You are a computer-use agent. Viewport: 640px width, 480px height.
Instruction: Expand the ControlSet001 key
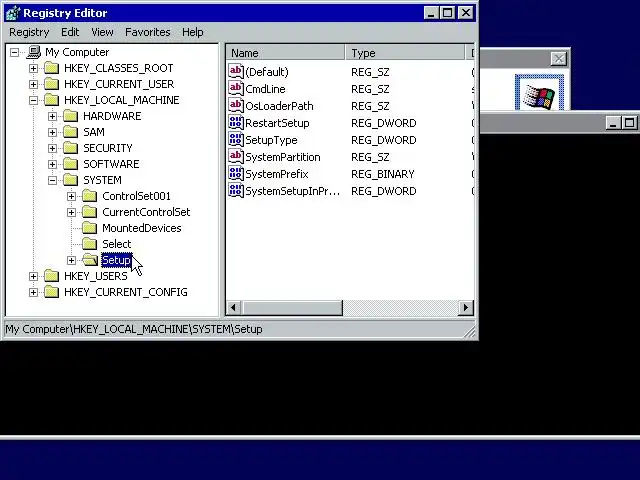point(71,196)
